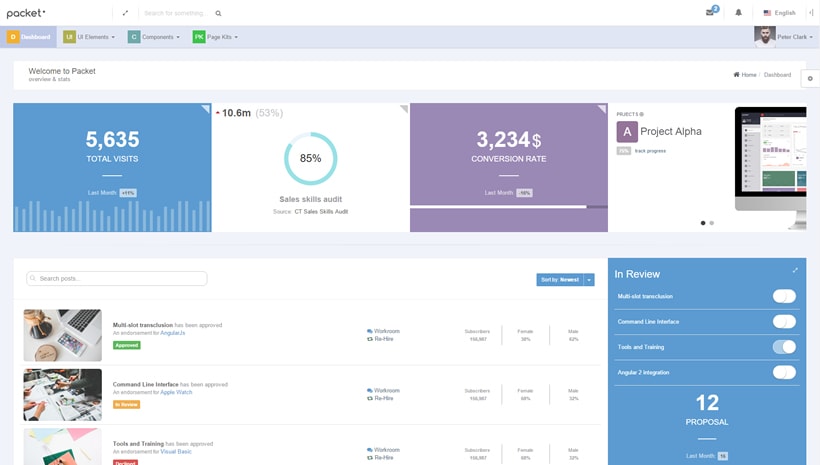
Task: Disable the Tools and Training switch
Action: pos(784,347)
